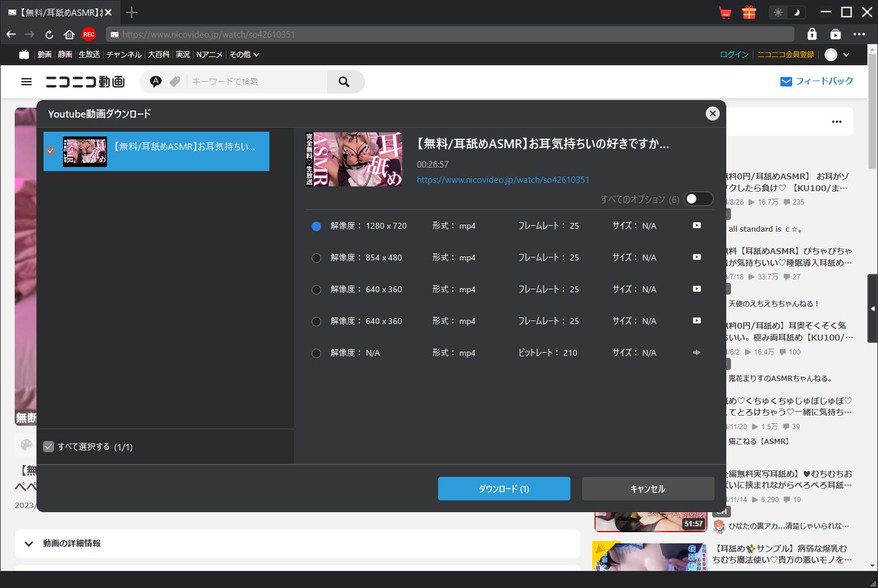Click the browser home icon
Screen dimensions: 878x588
tap(69, 35)
